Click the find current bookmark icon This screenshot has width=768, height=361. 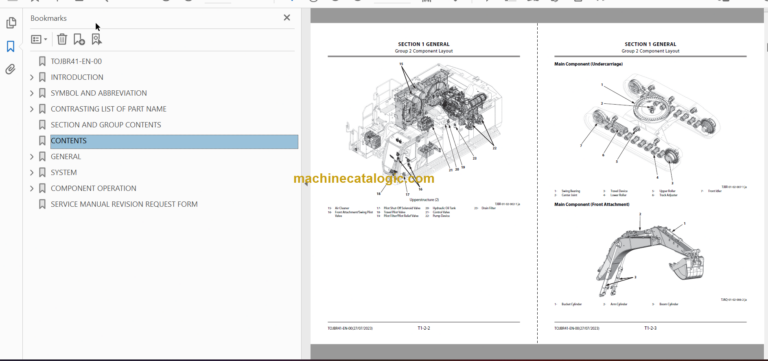tap(96, 39)
